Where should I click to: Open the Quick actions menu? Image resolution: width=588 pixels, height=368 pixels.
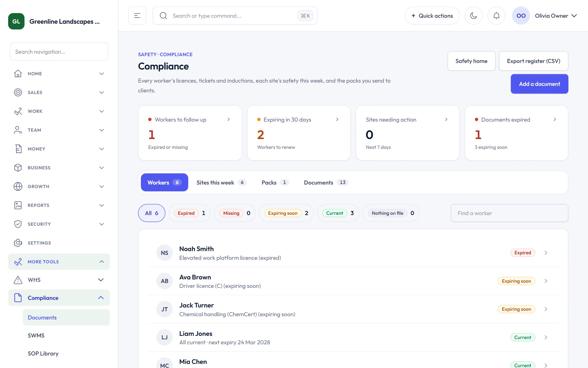[432, 16]
